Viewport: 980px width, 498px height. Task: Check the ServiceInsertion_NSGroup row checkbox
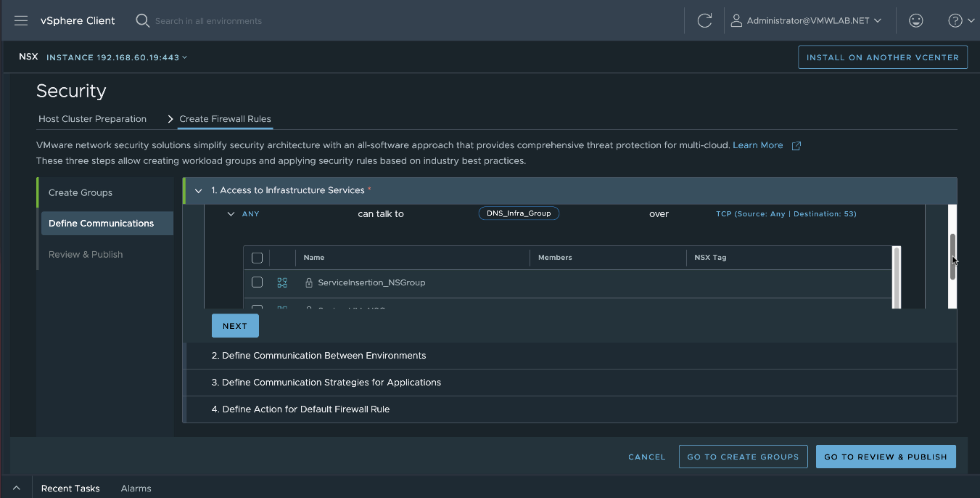[x=257, y=282]
